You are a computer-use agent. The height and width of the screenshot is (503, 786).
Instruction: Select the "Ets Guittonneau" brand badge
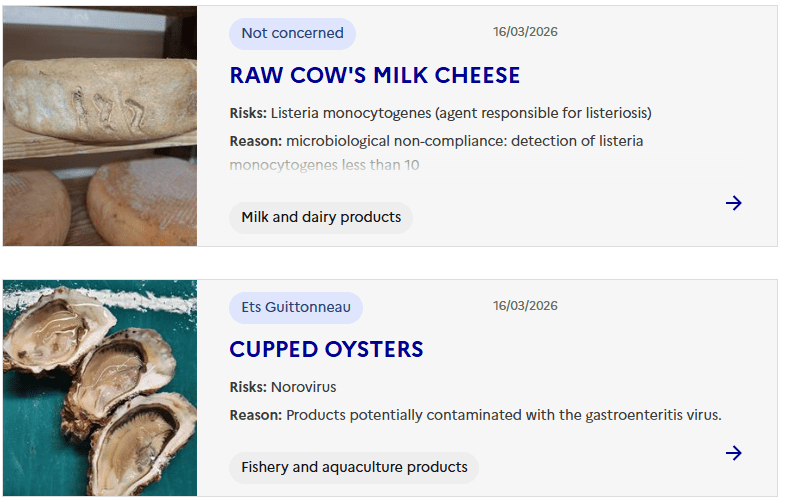pyautogui.click(x=296, y=307)
